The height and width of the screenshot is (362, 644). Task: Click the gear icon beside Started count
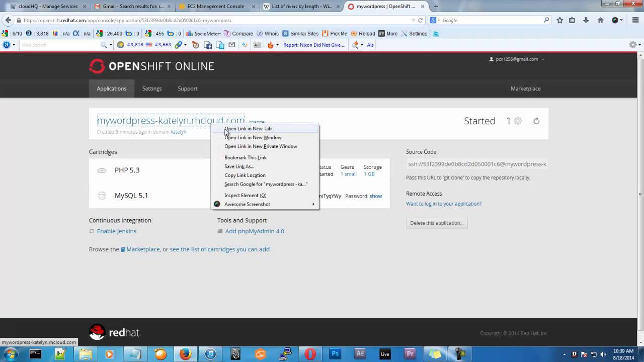click(518, 121)
